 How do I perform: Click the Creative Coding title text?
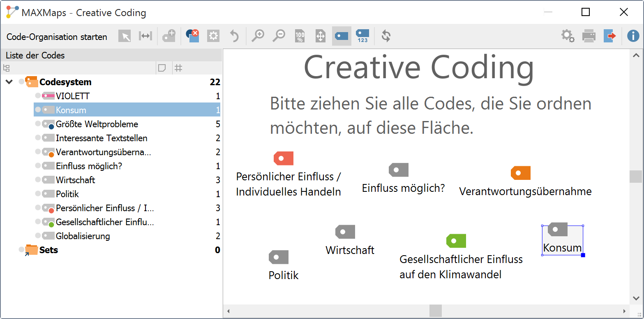419,68
